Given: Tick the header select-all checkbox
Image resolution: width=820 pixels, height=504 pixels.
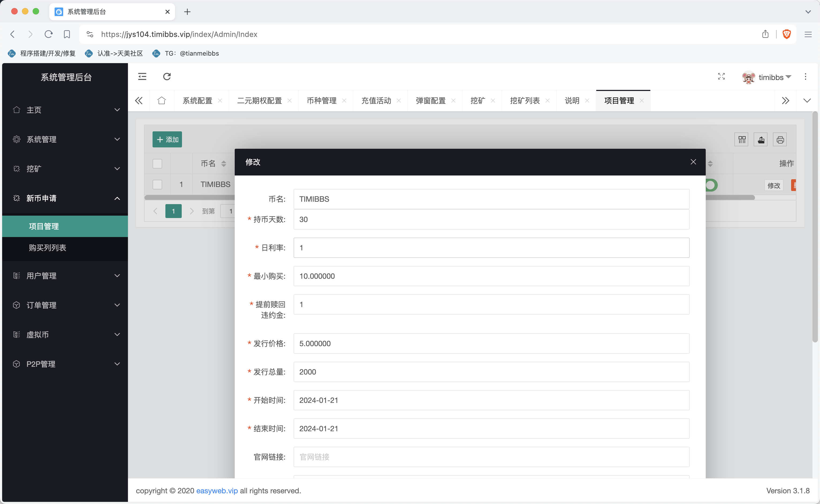Looking at the screenshot, I should click(157, 164).
